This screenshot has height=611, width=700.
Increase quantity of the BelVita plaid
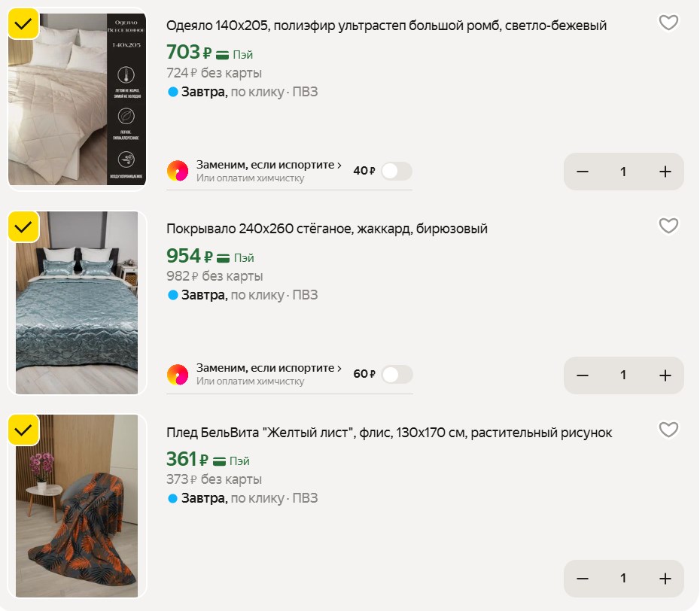tap(665, 579)
